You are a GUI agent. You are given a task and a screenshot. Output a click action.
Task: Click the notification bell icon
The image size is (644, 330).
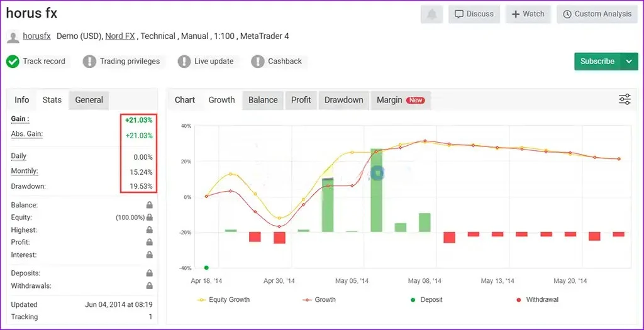click(431, 14)
